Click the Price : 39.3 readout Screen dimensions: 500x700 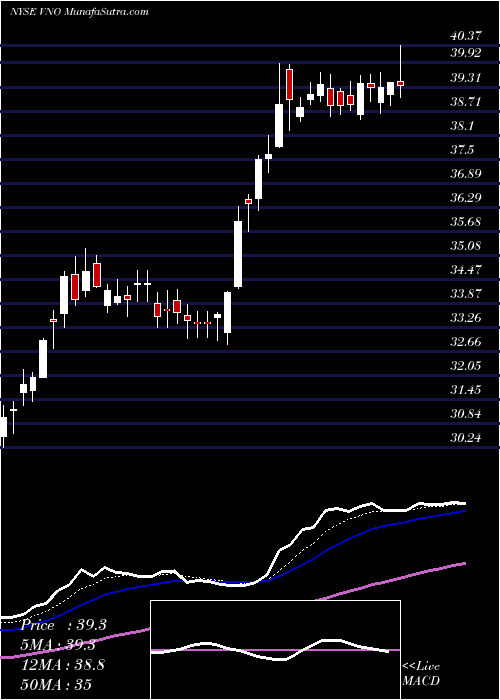click(x=62, y=625)
